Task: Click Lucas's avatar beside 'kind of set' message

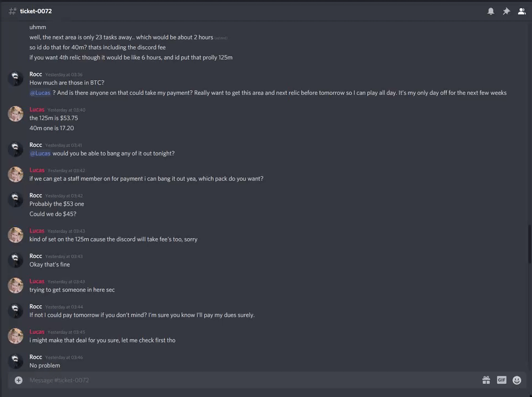Action: (15, 234)
